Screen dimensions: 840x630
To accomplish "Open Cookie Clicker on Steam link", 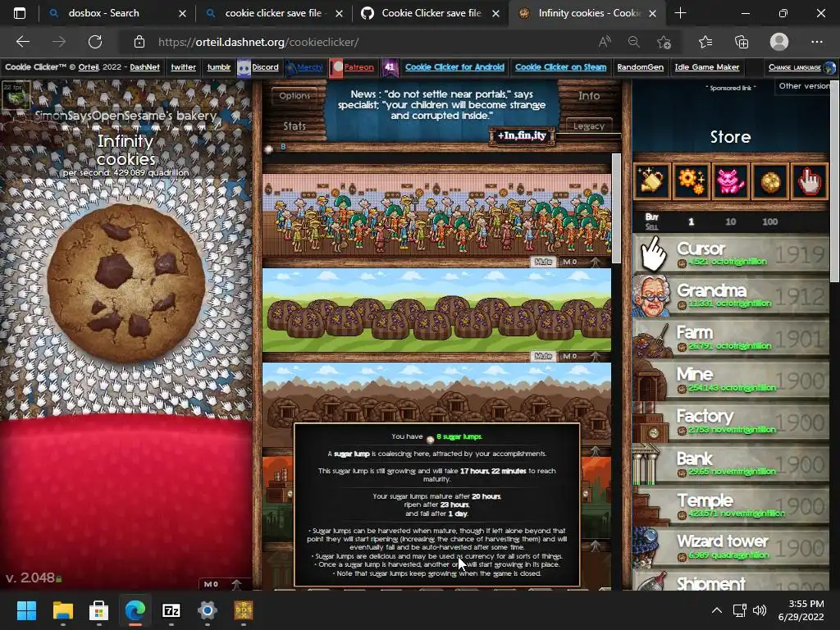I will pyautogui.click(x=560, y=67).
